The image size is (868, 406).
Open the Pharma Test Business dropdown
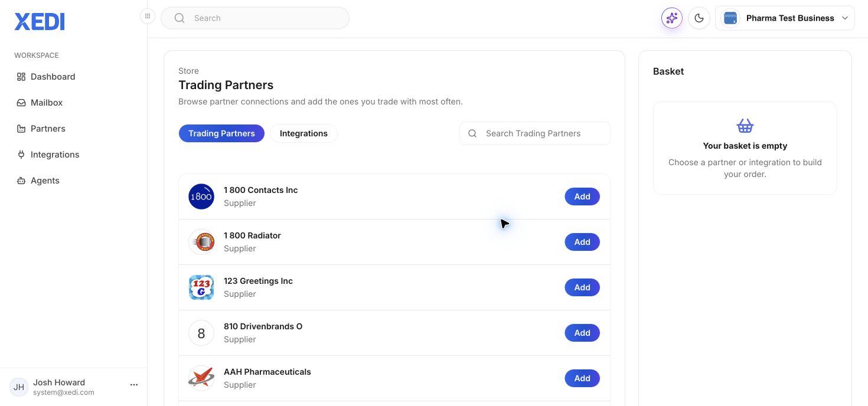pyautogui.click(x=785, y=18)
